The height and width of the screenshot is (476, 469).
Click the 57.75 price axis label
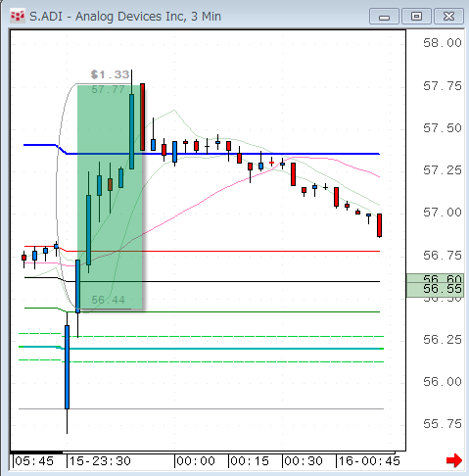point(443,86)
